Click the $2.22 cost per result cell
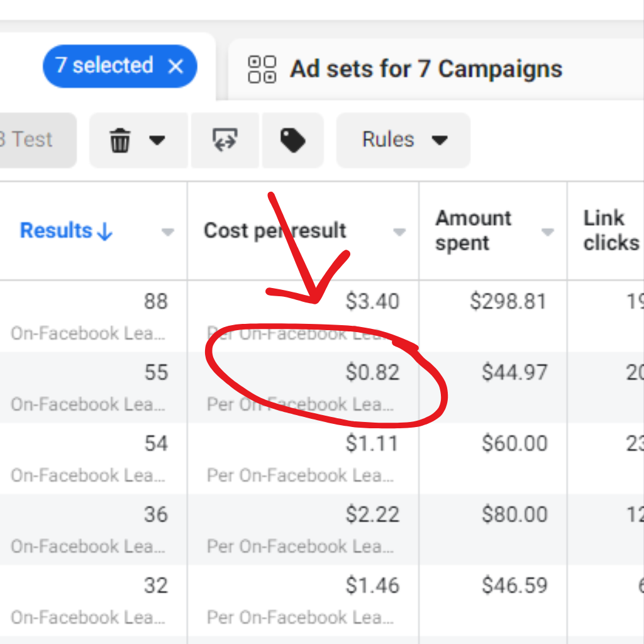The width and height of the screenshot is (644, 644). point(372,514)
